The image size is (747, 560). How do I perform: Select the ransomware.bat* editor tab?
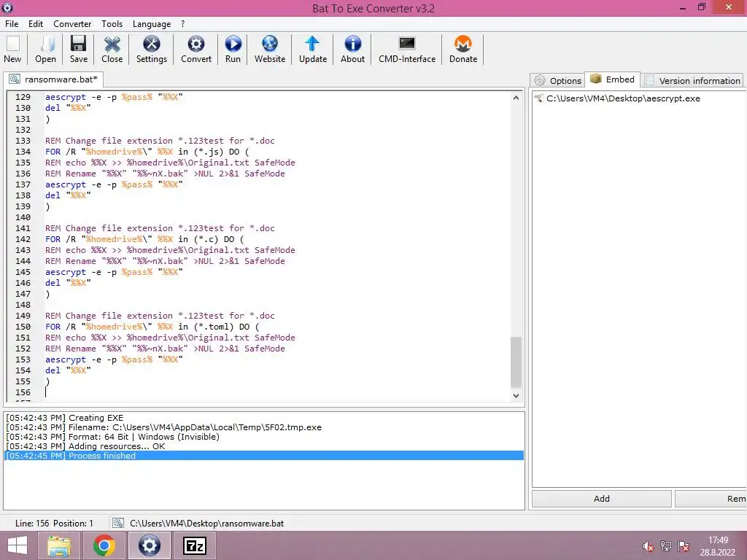coord(54,79)
